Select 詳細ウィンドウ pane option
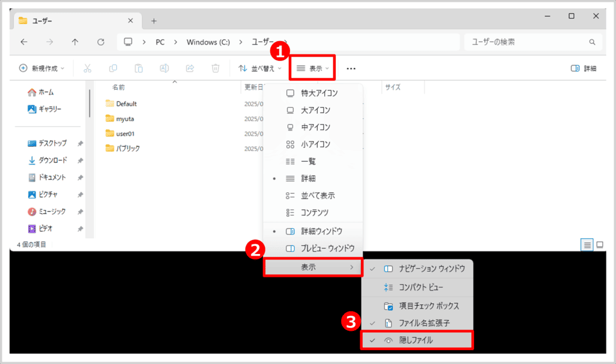 [313, 231]
